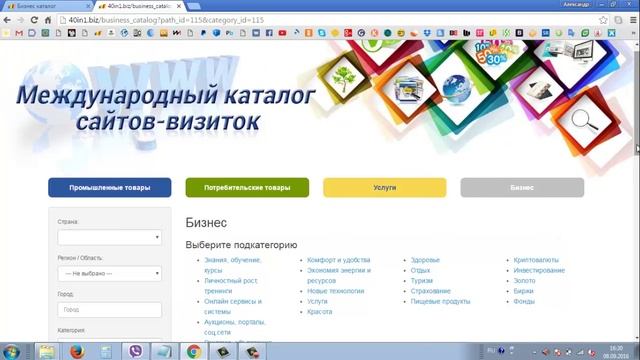The width and height of the screenshot is (640, 360).
Task: Launch Firefox from the taskbar
Action: pyautogui.click(x=77, y=351)
